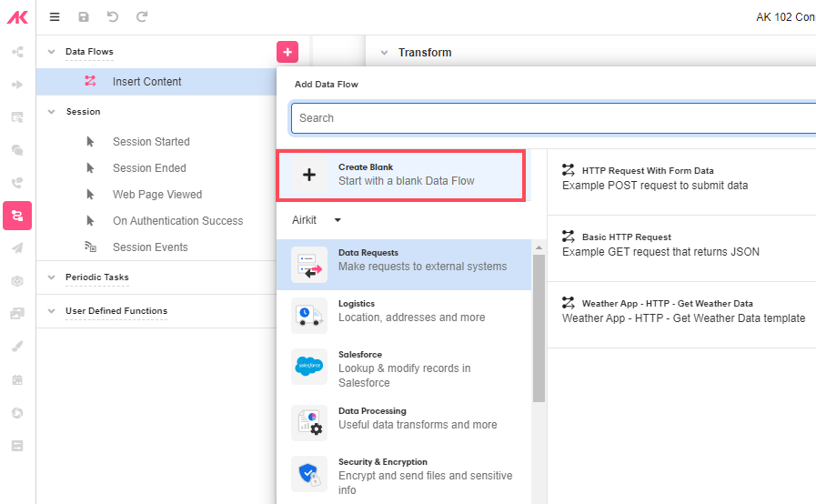Click the Session Events feed icon
Screen dimensions: 816x504
90,247
